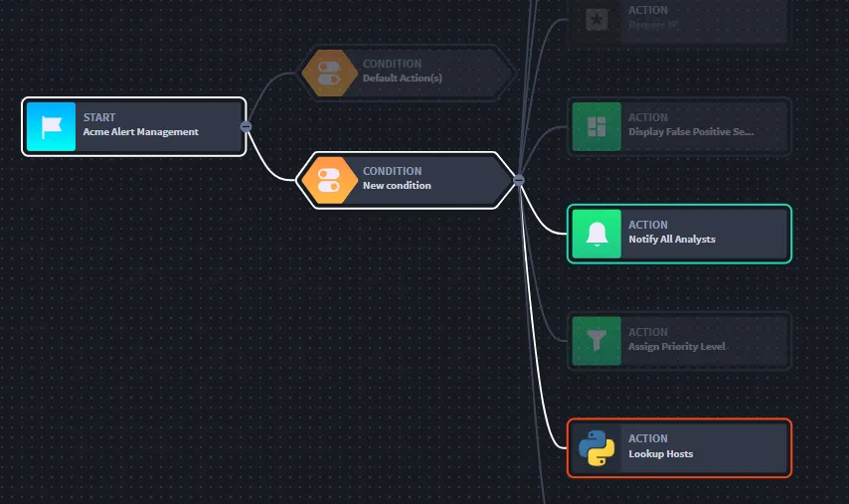Select the Acme Alert Management label

click(x=141, y=132)
